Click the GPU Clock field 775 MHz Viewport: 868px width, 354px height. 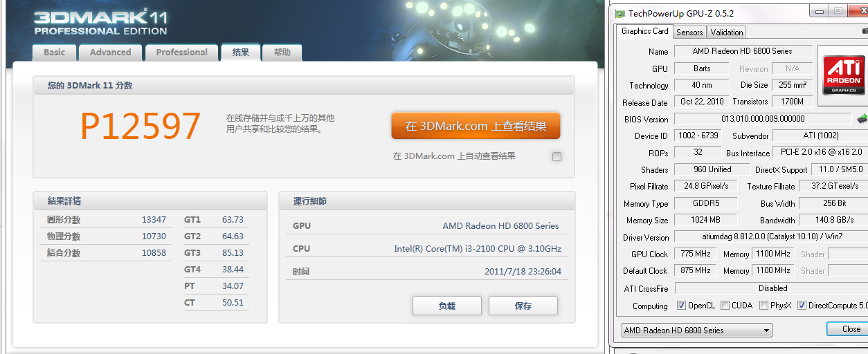696,254
